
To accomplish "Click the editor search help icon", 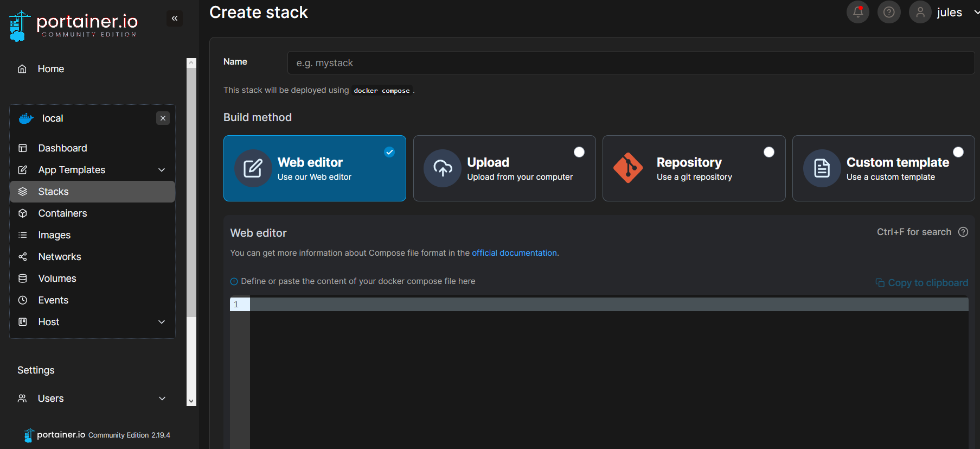I will tap(963, 232).
